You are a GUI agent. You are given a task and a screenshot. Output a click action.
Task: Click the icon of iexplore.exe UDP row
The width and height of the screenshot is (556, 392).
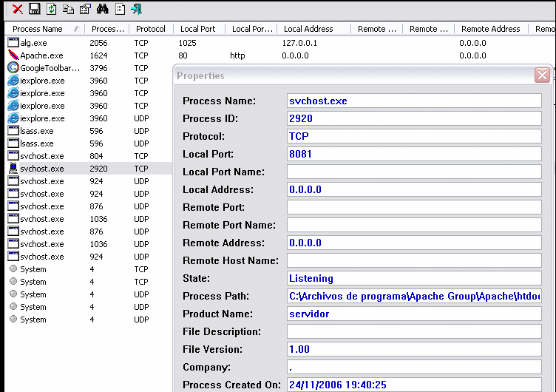coord(13,118)
